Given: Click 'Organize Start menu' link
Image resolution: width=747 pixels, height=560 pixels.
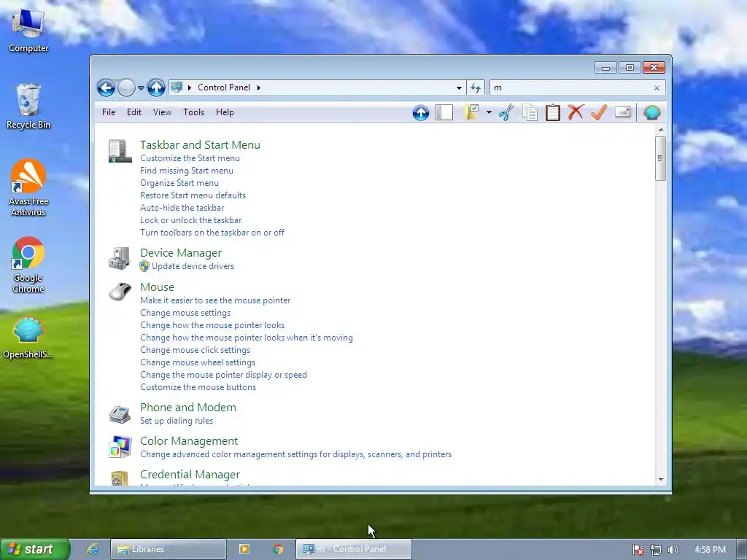Looking at the screenshot, I should coord(179,183).
